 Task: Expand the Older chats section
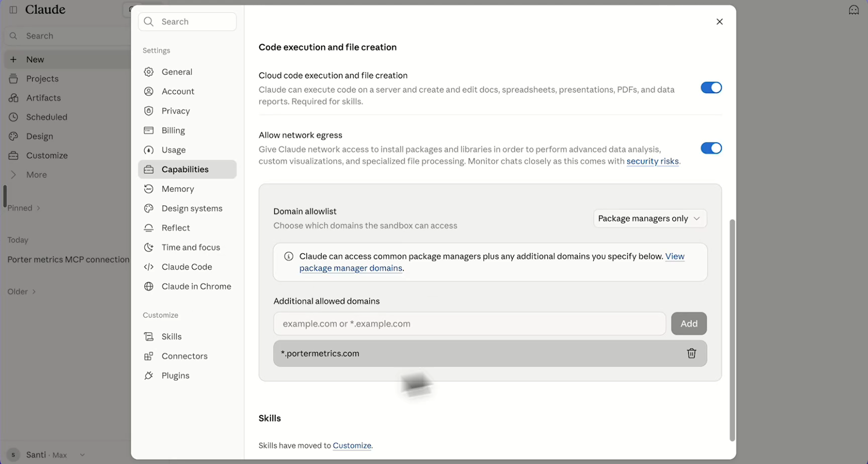(x=22, y=292)
